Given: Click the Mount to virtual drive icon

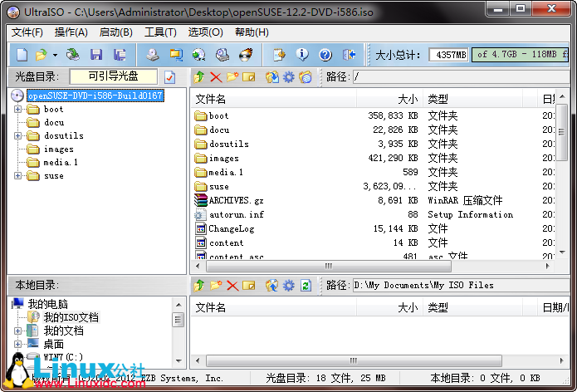Looking at the screenshot, I should click(222, 55).
